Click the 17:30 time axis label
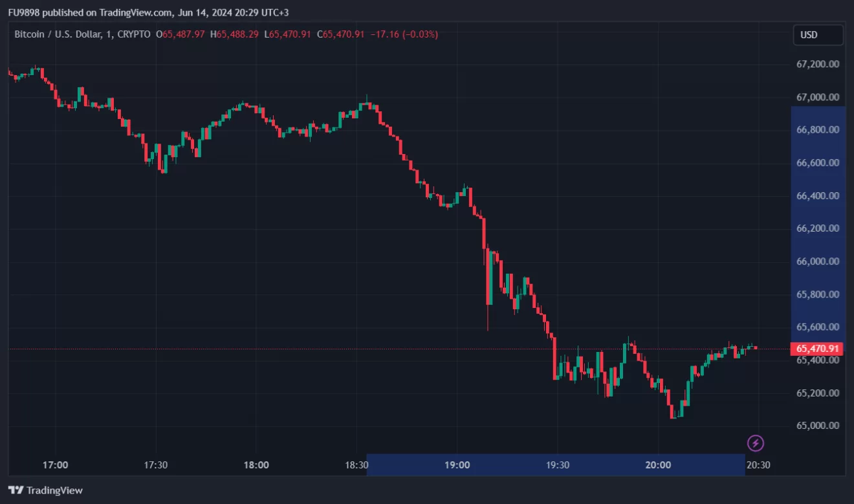 [x=156, y=465]
